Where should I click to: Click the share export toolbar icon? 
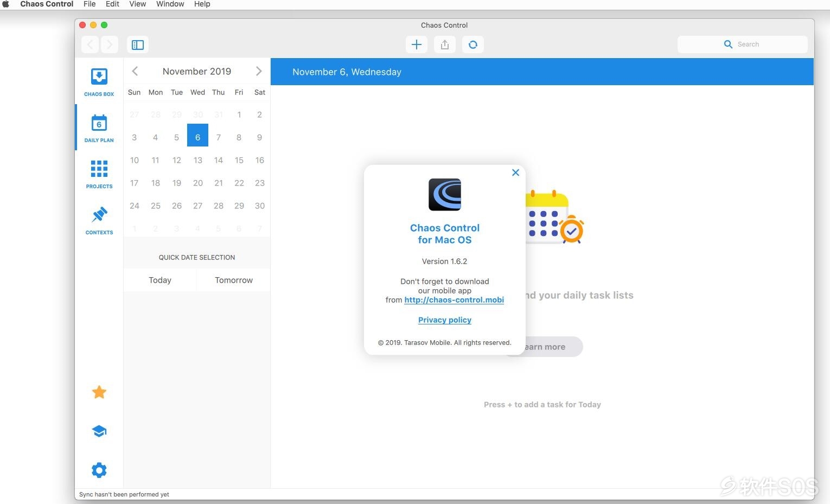445,44
